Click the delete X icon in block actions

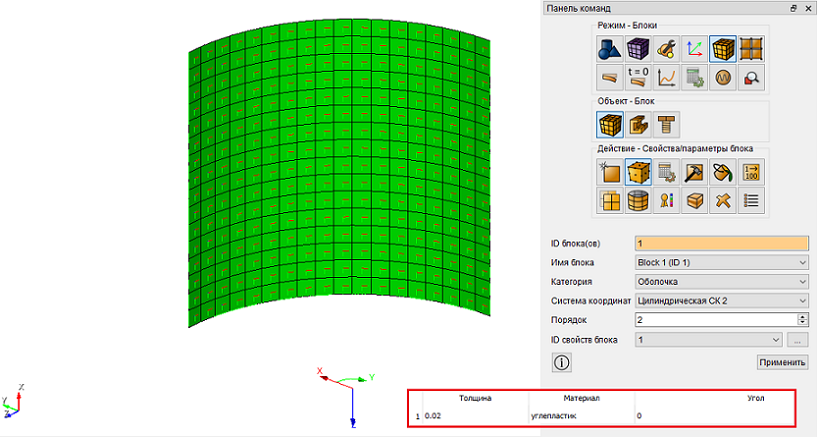click(723, 201)
